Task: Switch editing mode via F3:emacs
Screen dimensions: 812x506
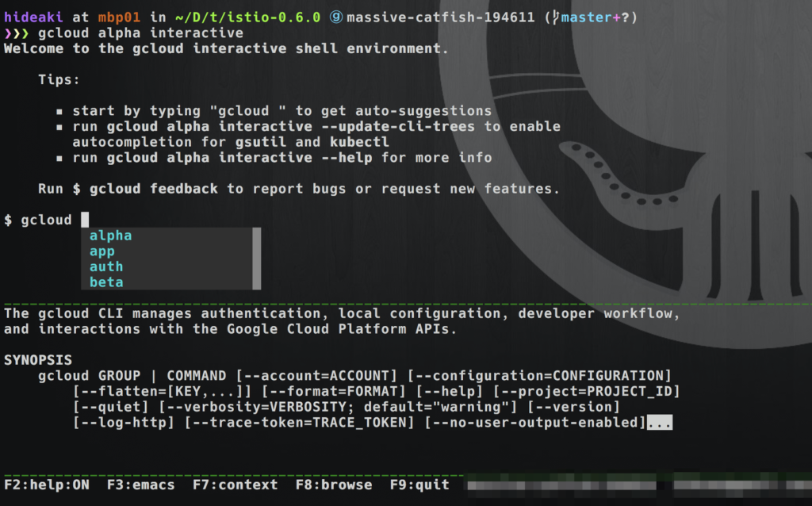Action: pyautogui.click(x=141, y=485)
